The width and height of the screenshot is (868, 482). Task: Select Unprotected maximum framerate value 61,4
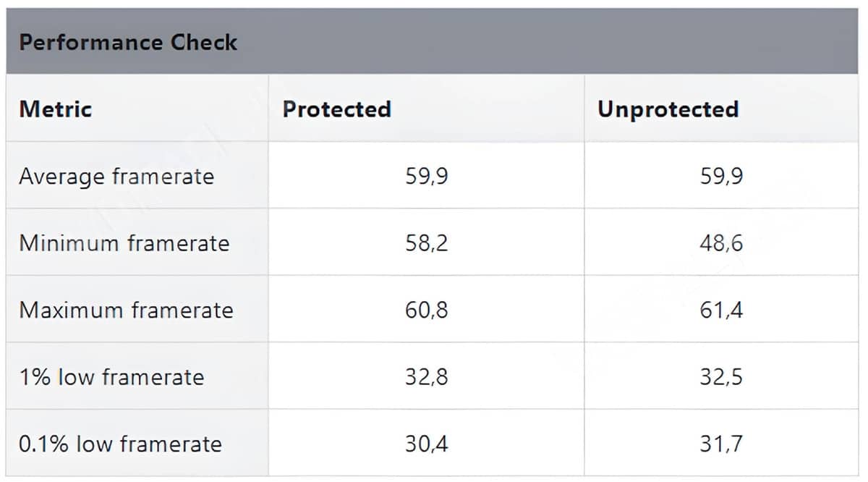(x=721, y=310)
